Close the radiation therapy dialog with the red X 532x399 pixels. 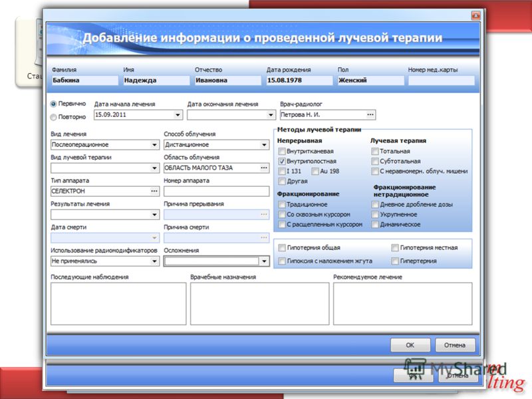[475, 15]
